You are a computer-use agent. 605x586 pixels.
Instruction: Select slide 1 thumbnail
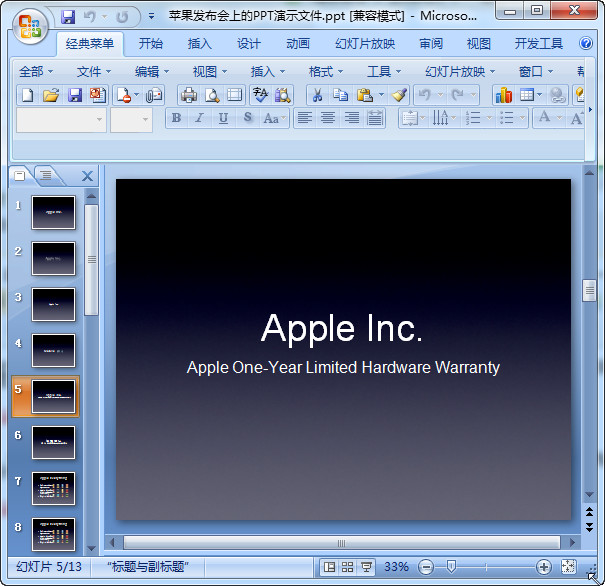point(53,212)
